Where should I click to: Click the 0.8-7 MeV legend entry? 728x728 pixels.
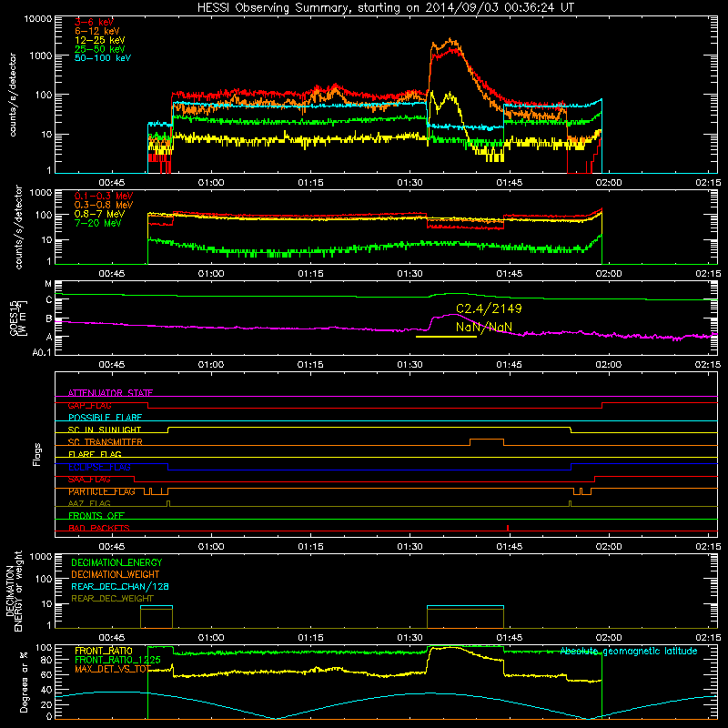pyautogui.click(x=99, y=214)
